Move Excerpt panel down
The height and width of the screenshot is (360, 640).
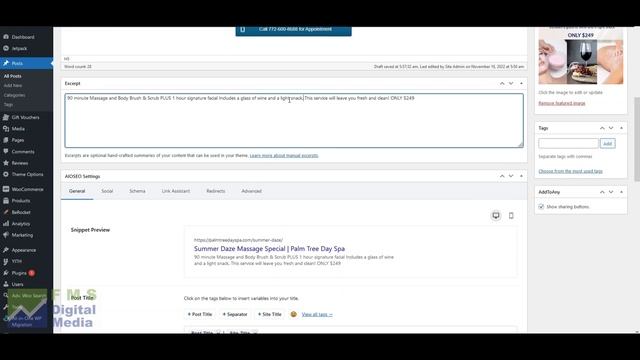coord(511,84)
